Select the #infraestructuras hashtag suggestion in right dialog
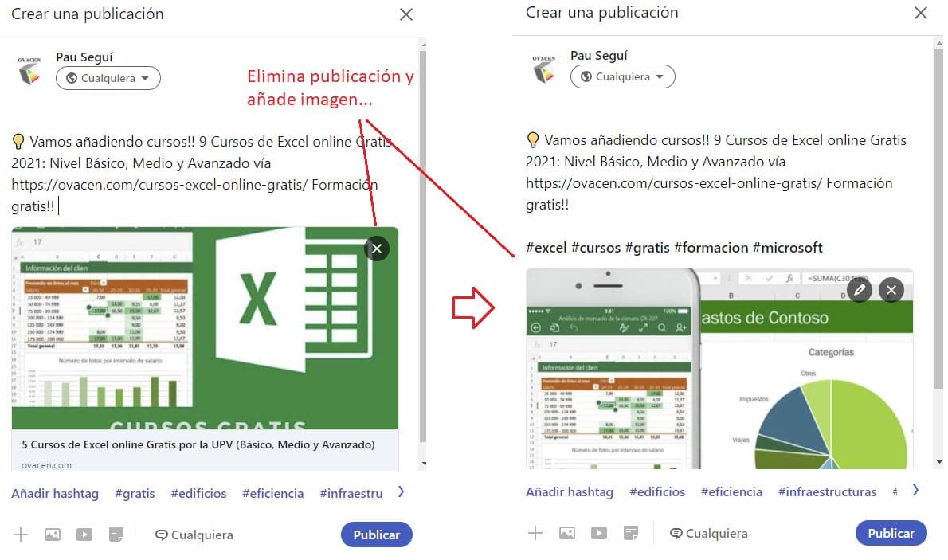 point(827,491)
